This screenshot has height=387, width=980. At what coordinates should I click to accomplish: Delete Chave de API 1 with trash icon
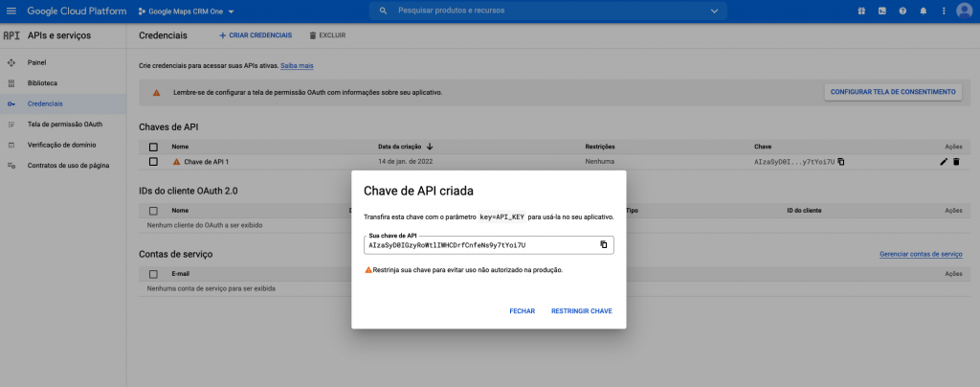pos(956,162)
